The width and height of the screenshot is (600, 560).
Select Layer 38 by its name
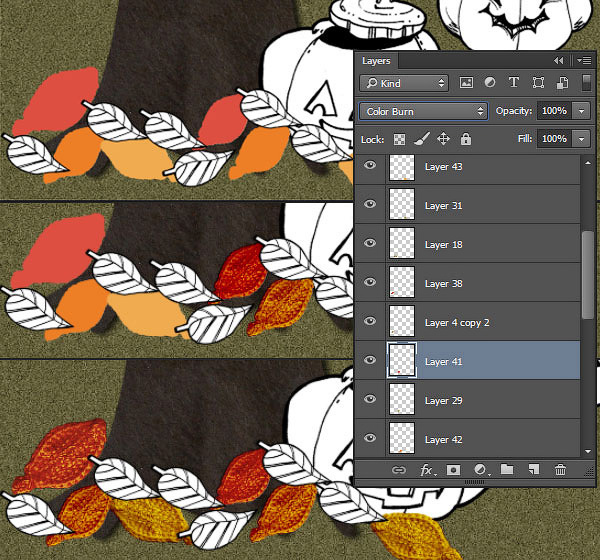pyautogui.click(x=443, y=284)
